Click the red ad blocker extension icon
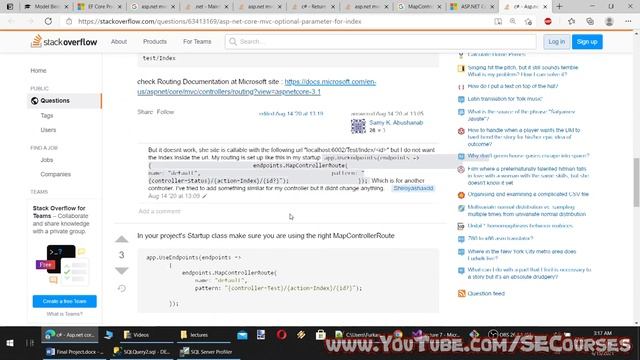 click(x=548, y=21)
